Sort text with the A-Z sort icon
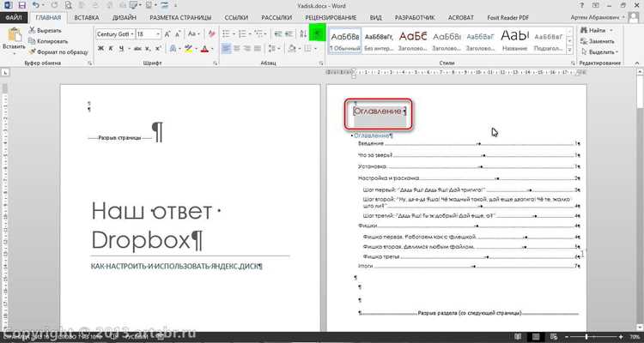 point(303,34)
